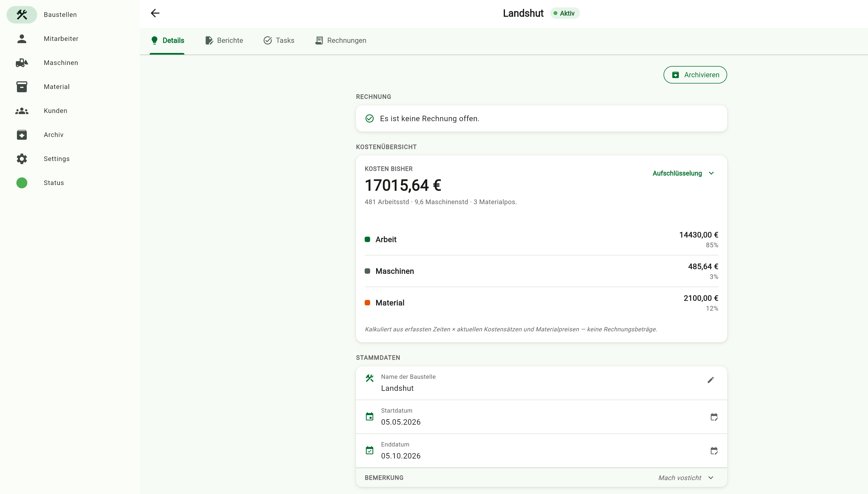This screenshot has height=494, width=868.
Task: Click the archive icon in Archivieren button
Action: [x=676, y=75]
